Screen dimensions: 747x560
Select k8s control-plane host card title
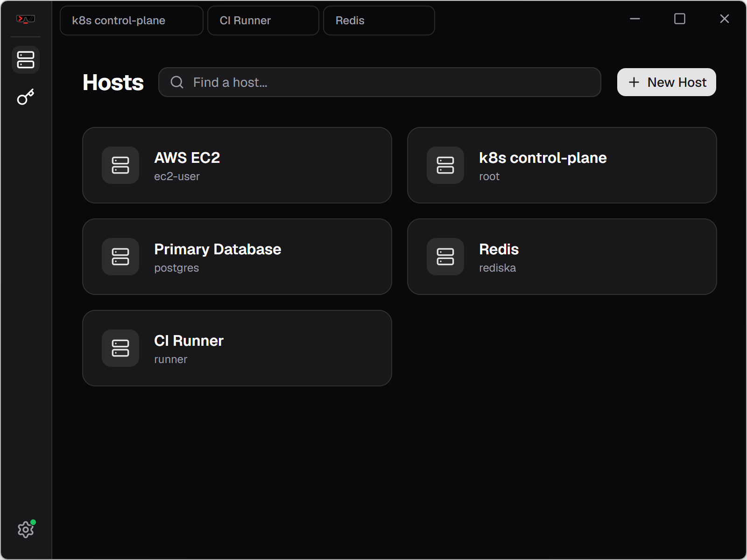click(x=543, y=158)
